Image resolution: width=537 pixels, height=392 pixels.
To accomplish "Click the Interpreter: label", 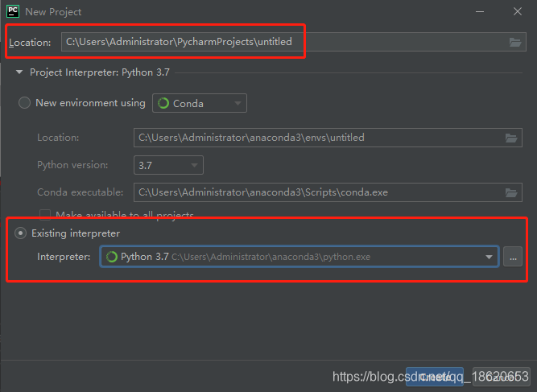I will [x=64, y=257].
